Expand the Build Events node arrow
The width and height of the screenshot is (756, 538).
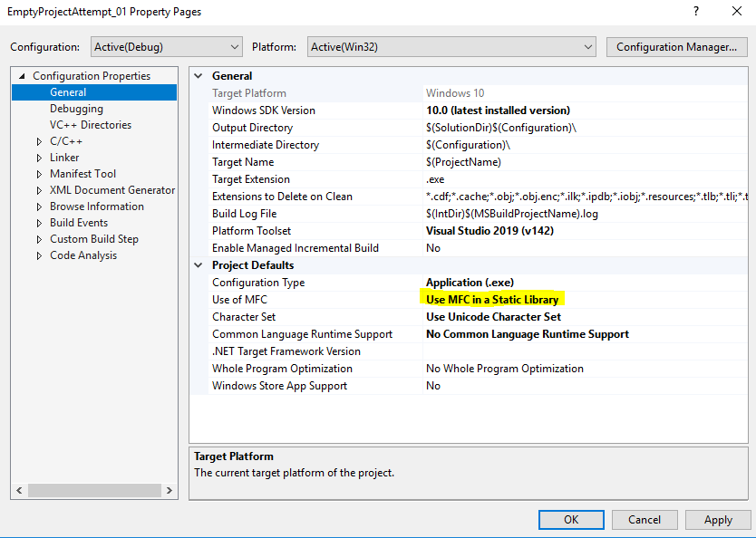click(39, 223)
